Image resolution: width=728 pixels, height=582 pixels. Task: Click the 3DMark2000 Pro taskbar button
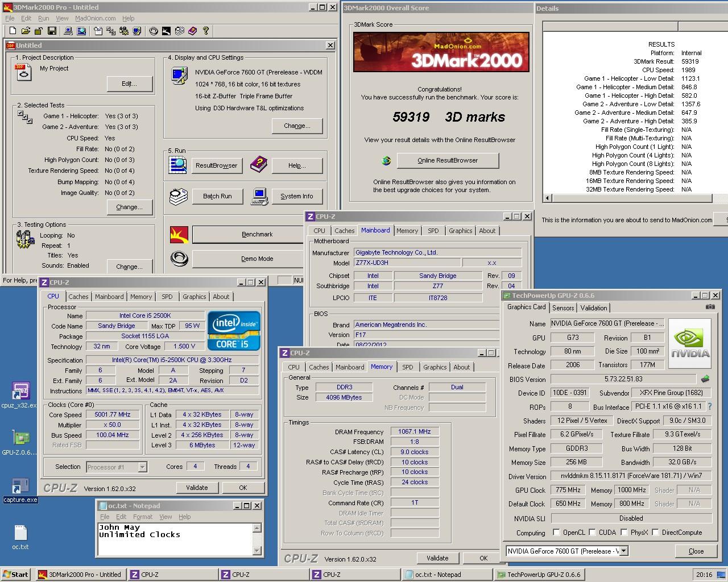pyautogui.click(x=81, y=575)
